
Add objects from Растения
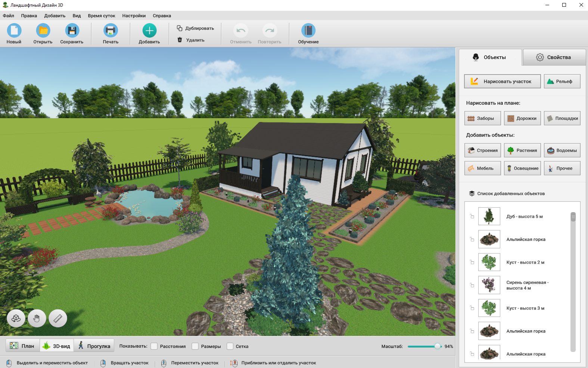click(522, 150)
